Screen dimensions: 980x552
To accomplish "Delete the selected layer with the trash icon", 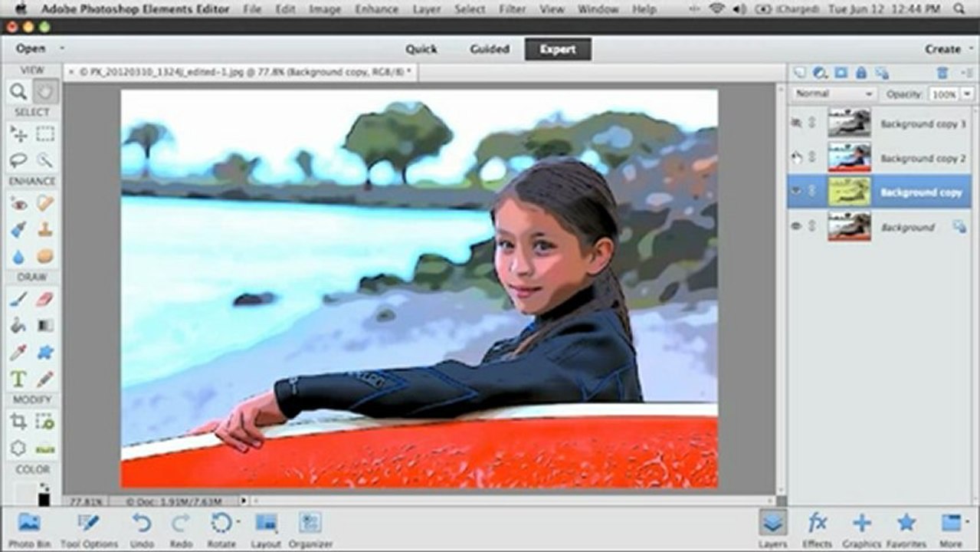I will click(942, 73).
